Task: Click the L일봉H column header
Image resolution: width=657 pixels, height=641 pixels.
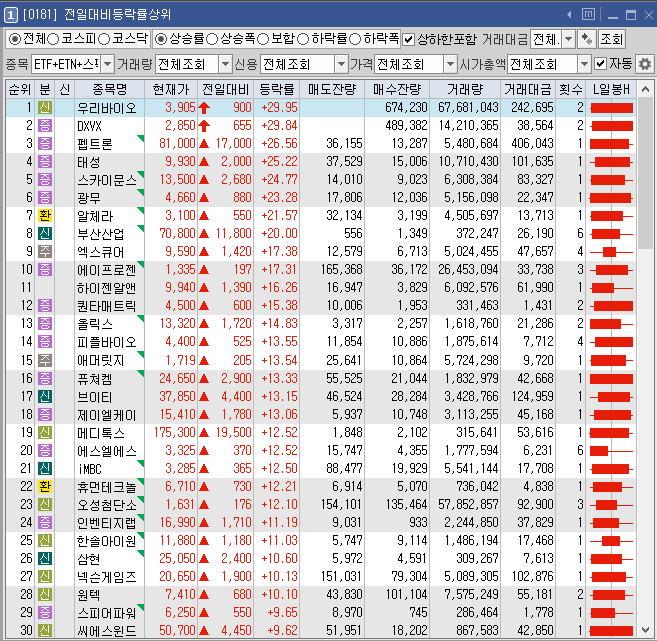Action: click(611, 89)
